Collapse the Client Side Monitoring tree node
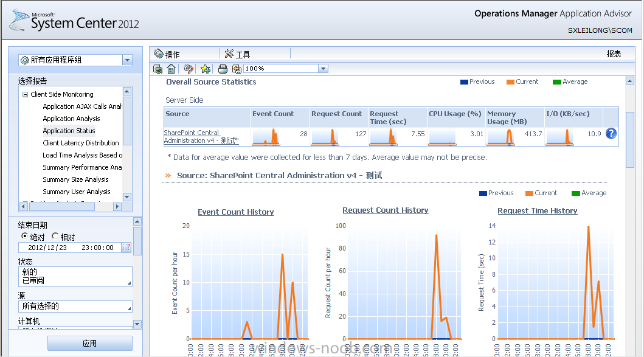Screen dimensions: 644x357 tap(25, 94)
